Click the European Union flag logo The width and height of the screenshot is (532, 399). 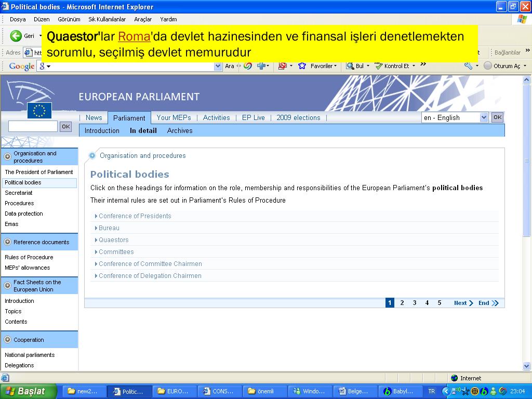(39, 110)
